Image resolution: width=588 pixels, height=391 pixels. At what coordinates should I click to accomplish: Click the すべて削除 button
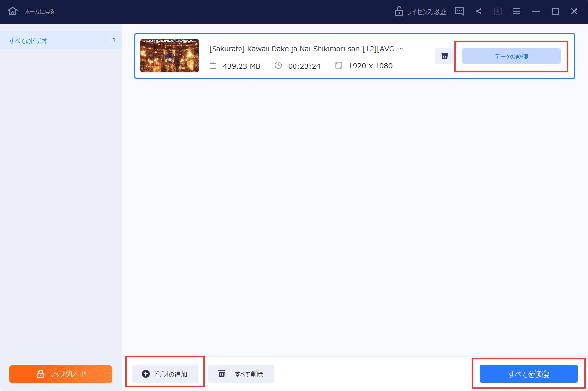pyautogui.click(x=241, y=374)
